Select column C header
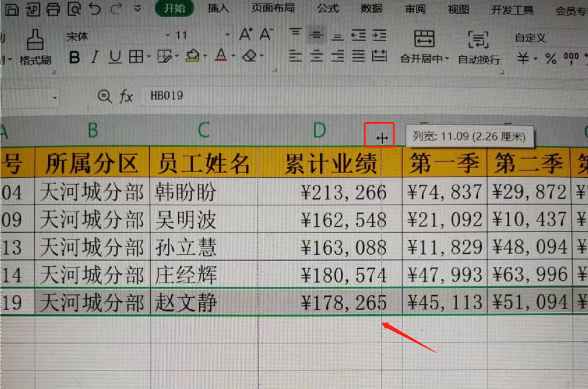 (204, 130)
